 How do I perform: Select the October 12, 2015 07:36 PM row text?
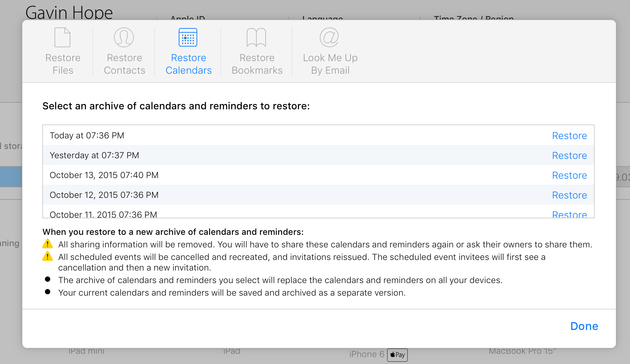[x=104, y=195]
